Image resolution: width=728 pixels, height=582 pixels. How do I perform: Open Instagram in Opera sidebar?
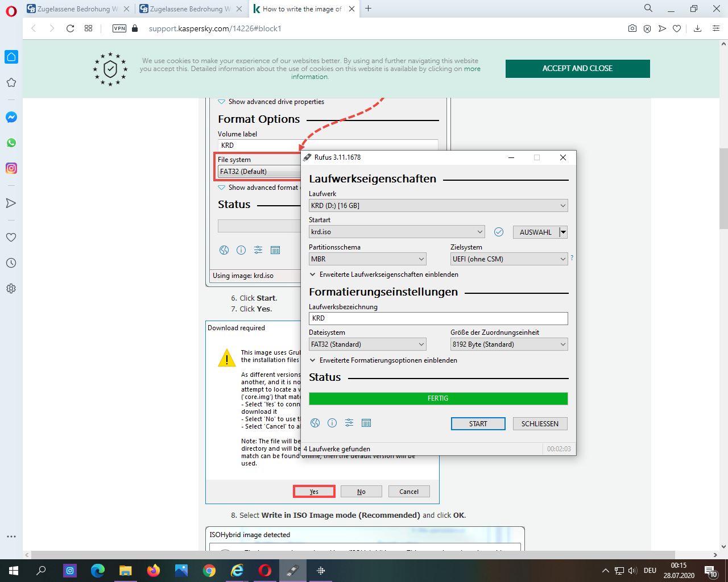point(11,168)
